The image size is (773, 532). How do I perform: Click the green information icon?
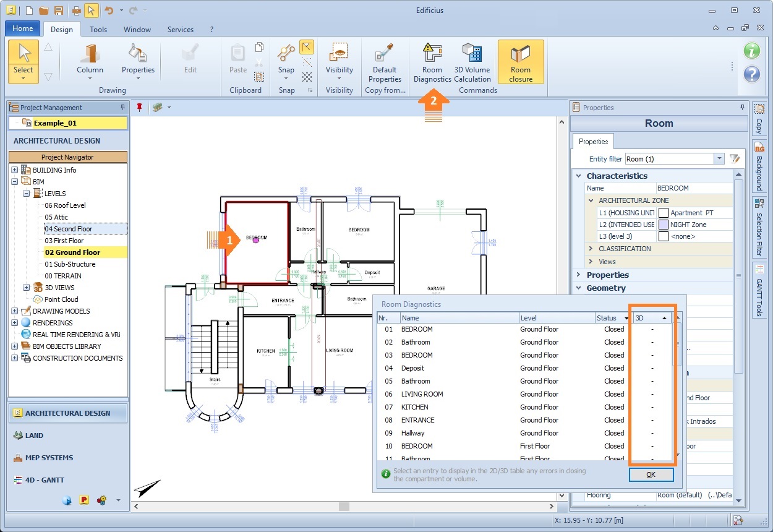[x=751, y=51]
